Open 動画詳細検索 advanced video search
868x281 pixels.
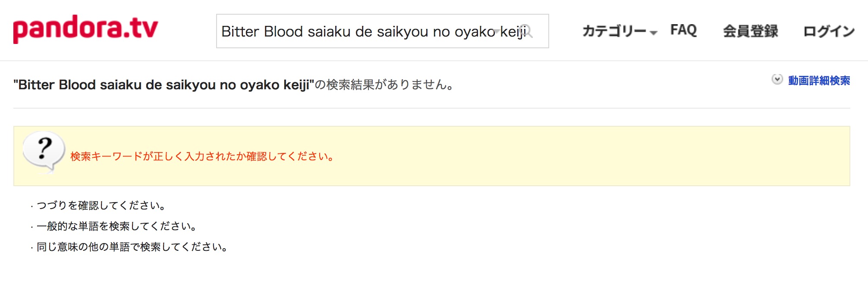[x=819, y=81]
